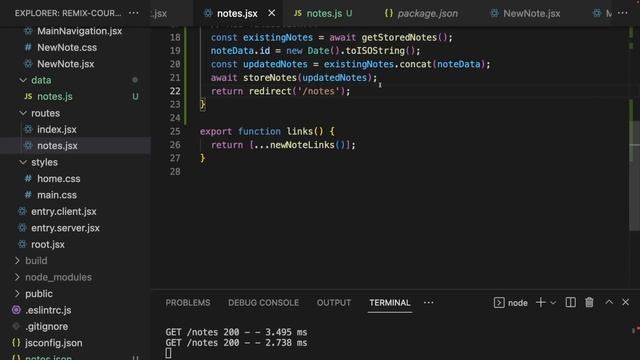Switch to the PROBLEMS panel tab
This screenshot has width=640, height=360.
(x=188, y=302)
